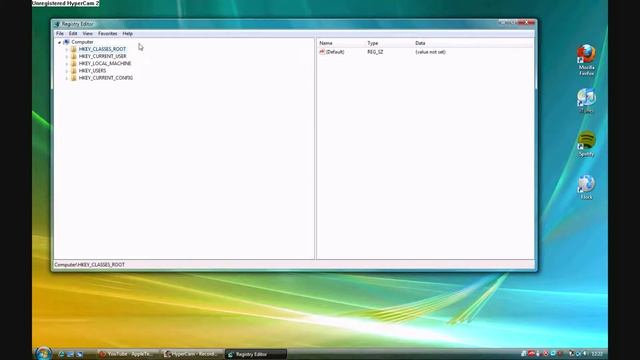Expand the HKEY_CURRENT_CONFIG key arrow

[x=67, y=78]
